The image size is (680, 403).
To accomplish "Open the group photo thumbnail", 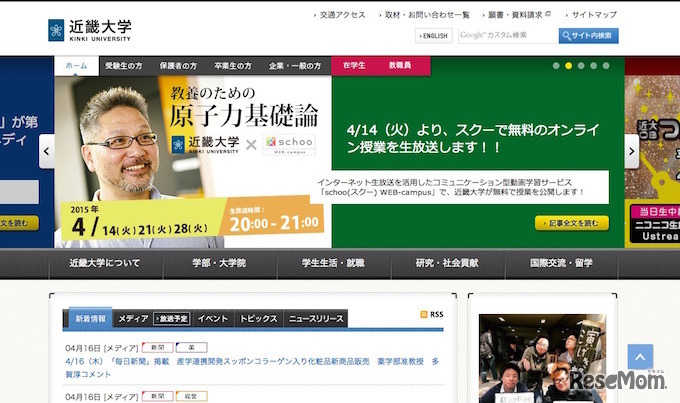I will (x=542, y=358).
